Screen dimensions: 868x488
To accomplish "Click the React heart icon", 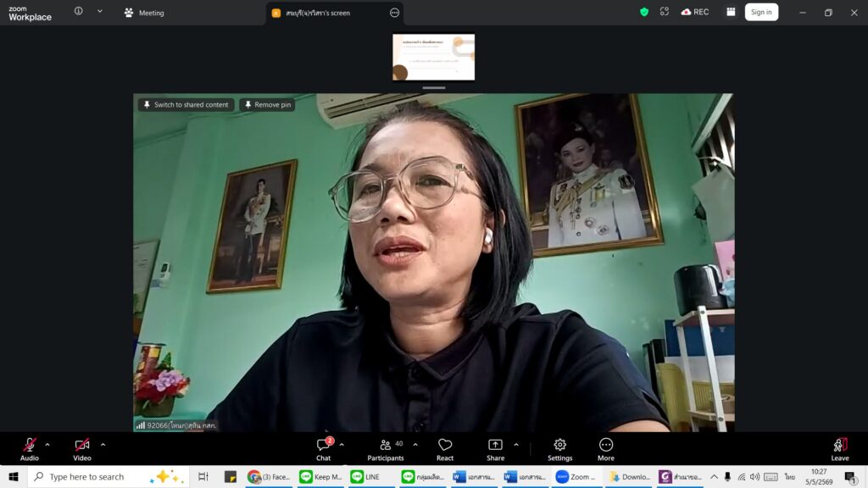I will [445, 444].
